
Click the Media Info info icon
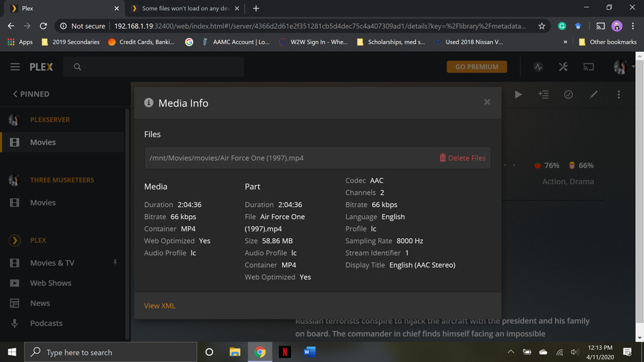[x=149, y=102]
